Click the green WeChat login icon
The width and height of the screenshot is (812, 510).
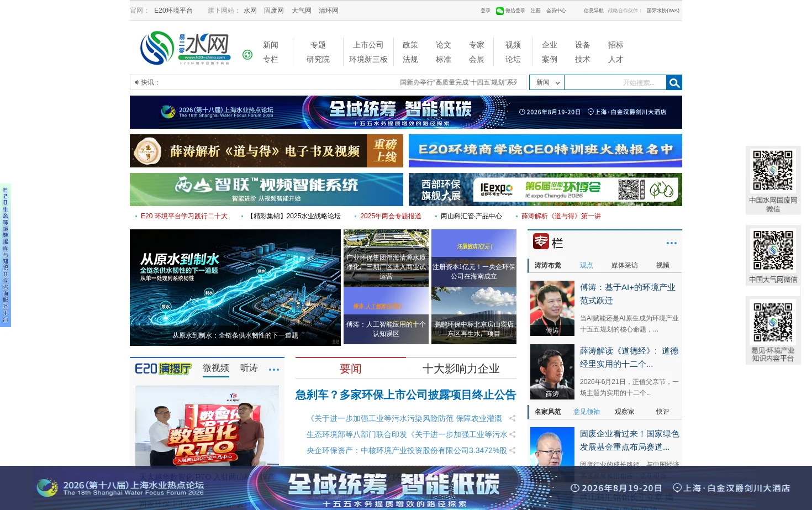click(x=499, y=10)
